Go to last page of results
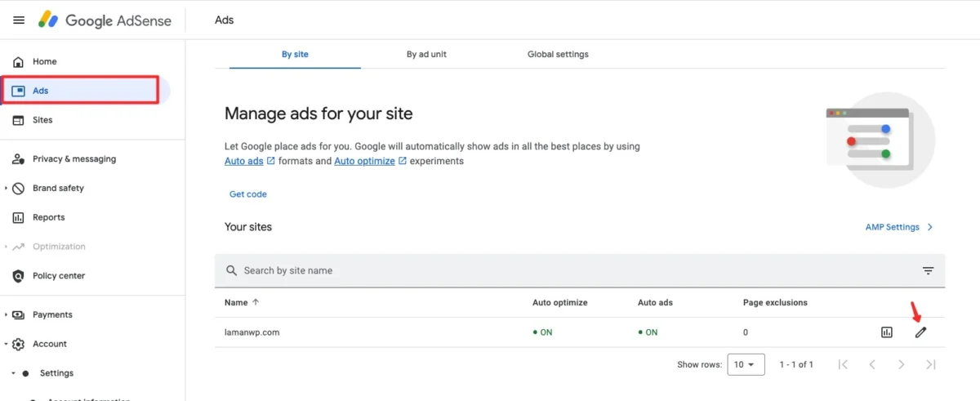 [x=931, y=364]
